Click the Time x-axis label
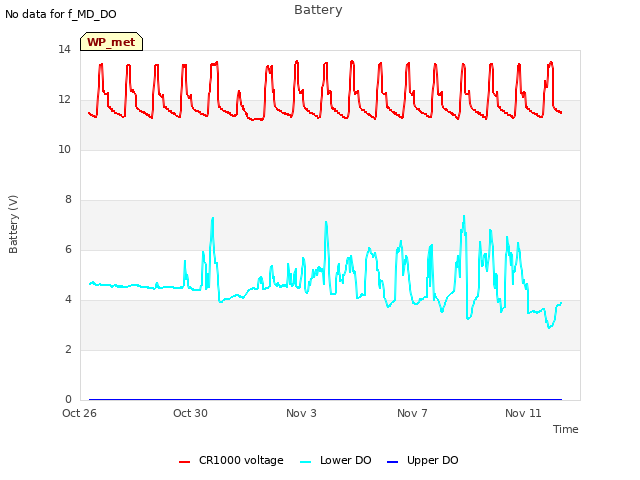This screenshot has width=640, height=480. click(x=565, y=429)
